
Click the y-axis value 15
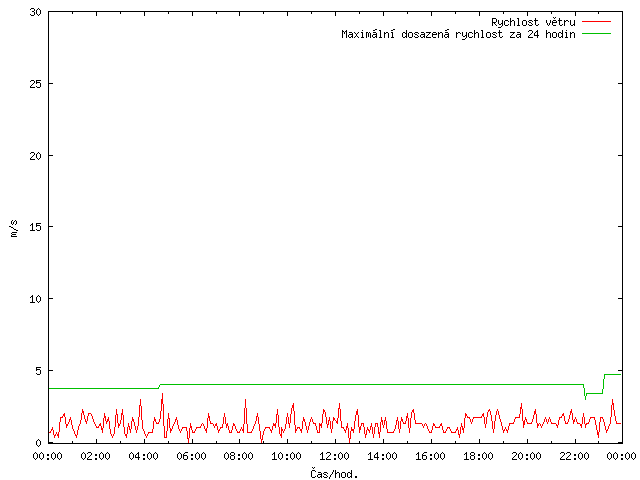[x=36, y=227]
